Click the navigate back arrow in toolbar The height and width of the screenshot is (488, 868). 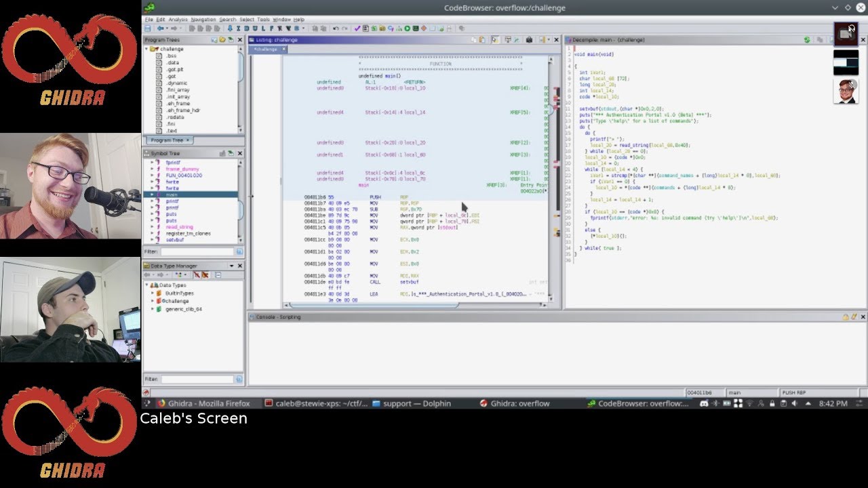click(161, 28)
